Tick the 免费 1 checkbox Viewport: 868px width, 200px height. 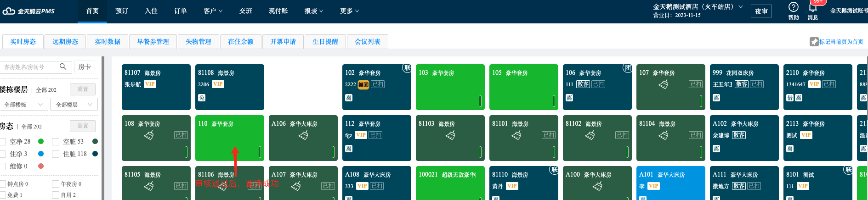(3, 195)
